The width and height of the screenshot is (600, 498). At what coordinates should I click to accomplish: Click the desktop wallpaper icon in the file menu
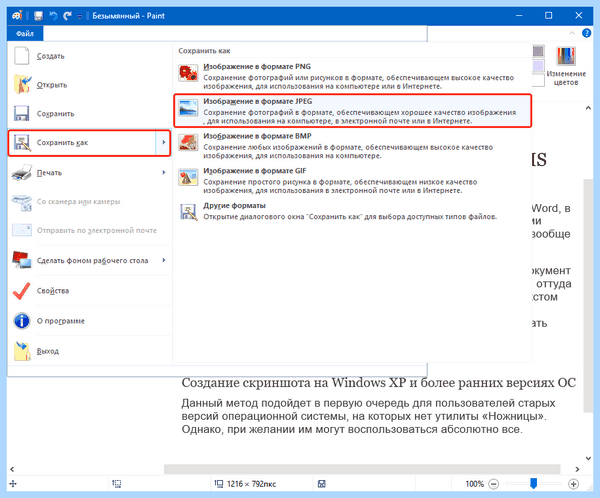coord(22,260)
